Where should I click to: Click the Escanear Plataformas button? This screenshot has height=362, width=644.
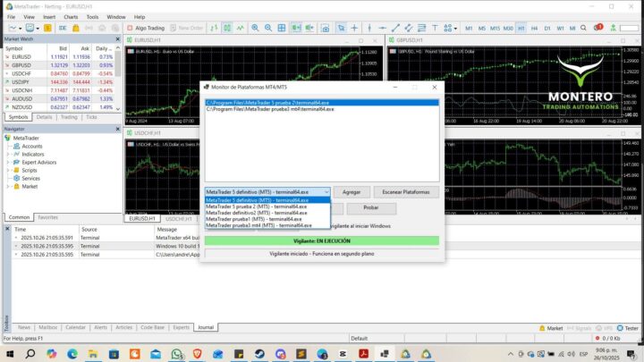(405, 192)
